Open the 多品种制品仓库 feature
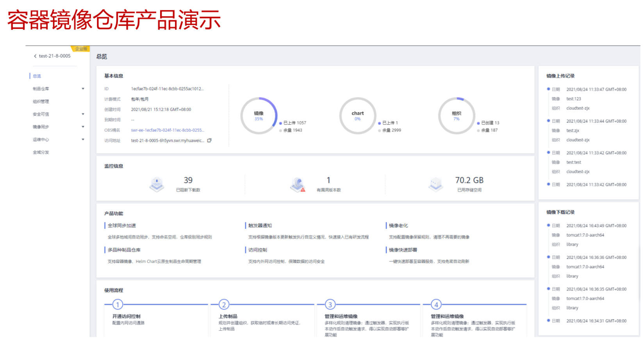Viewport: 644px width, 344px height. 124,250
